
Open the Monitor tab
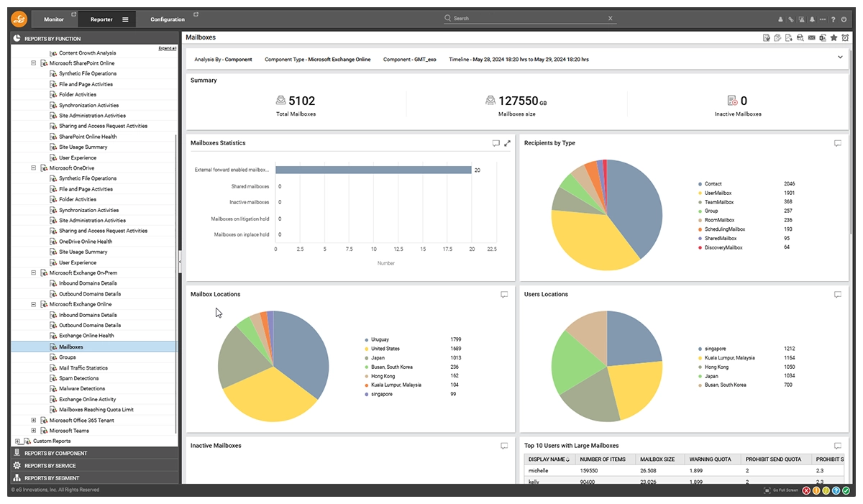54,19
